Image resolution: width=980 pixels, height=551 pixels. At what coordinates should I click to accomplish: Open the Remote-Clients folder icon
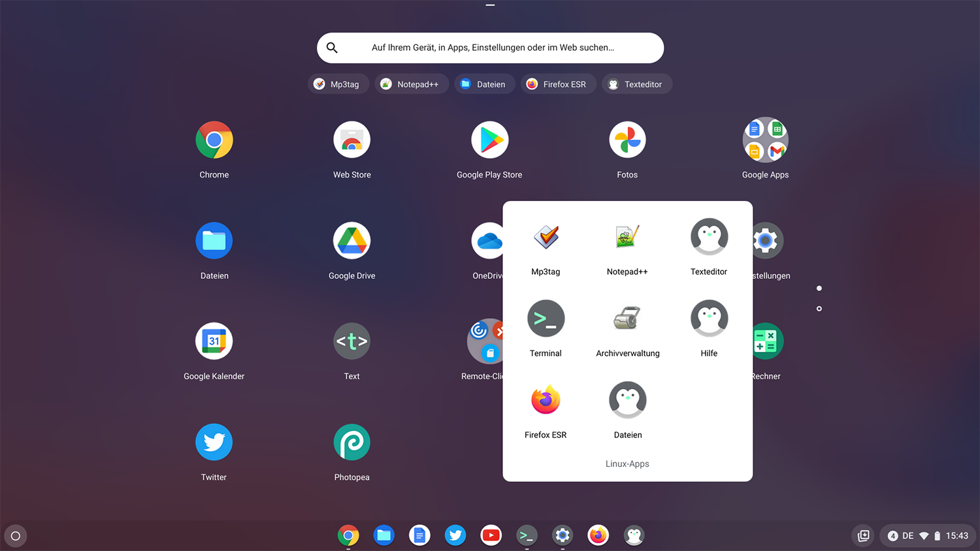click(x=485, y=341)
